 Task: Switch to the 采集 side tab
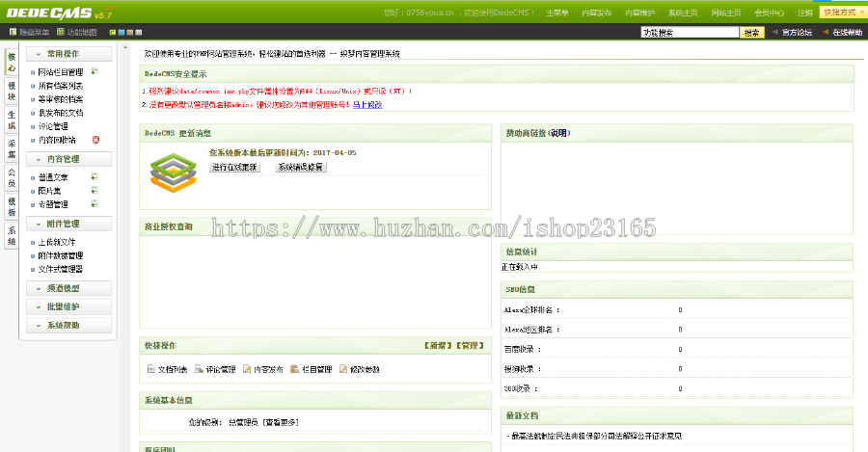pos(12,148)
